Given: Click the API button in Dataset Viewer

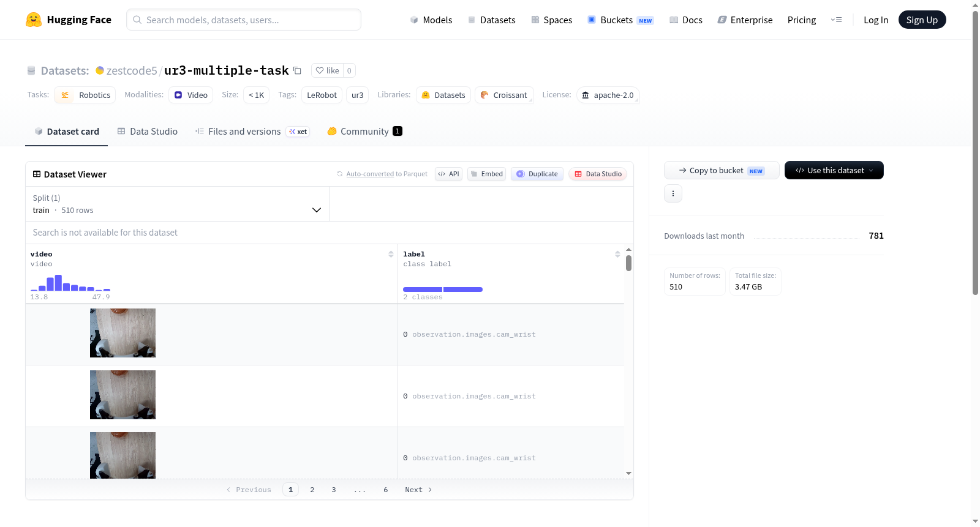Looking at the screenshot, I should click(448, 174).
